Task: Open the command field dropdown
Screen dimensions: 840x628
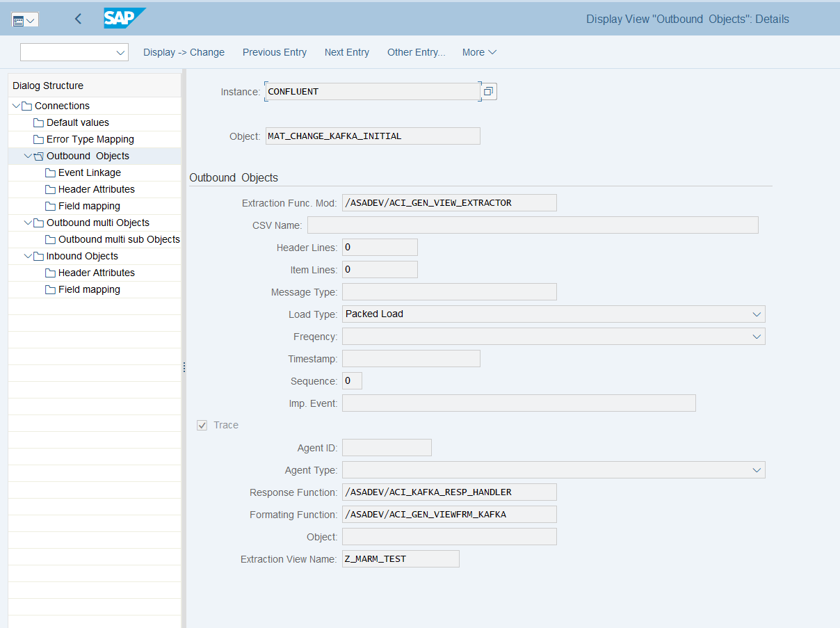Action: click(120, 53)
